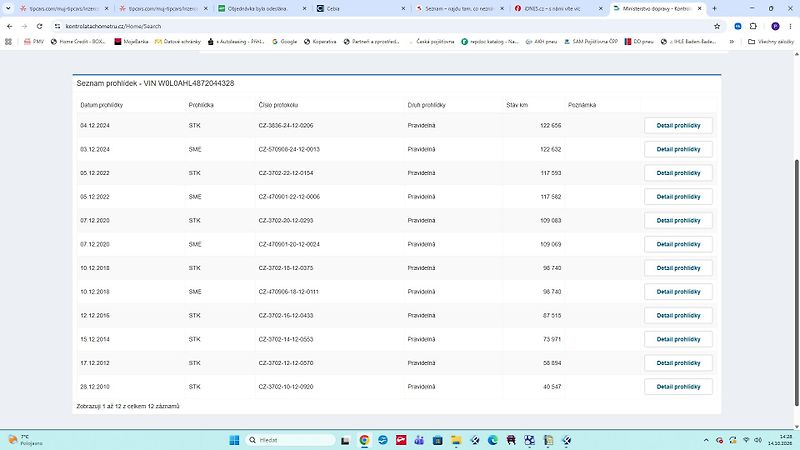Open Detail prohlídky for 04.12.2024 STK
The height and width of the screenshot is (450, 800).
[678, 126]
